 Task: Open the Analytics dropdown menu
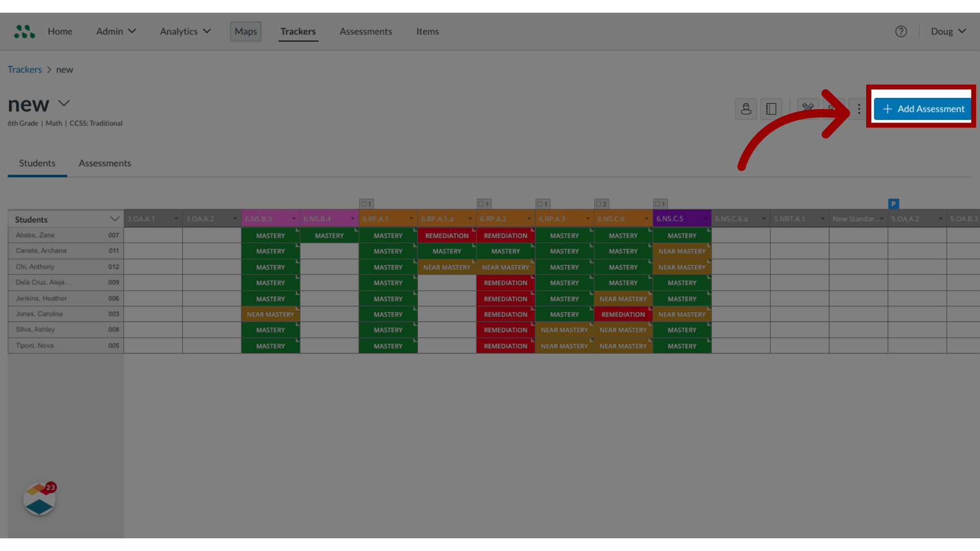186,31
